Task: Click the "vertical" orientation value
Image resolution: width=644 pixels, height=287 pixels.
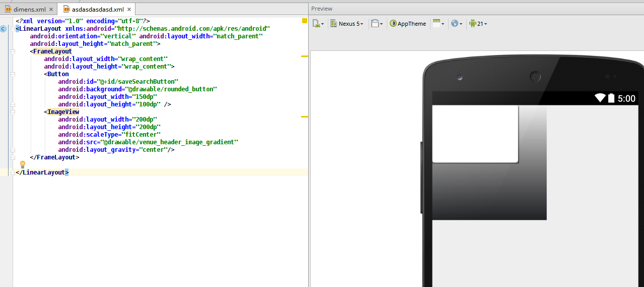Action: (x=118, y=36)
